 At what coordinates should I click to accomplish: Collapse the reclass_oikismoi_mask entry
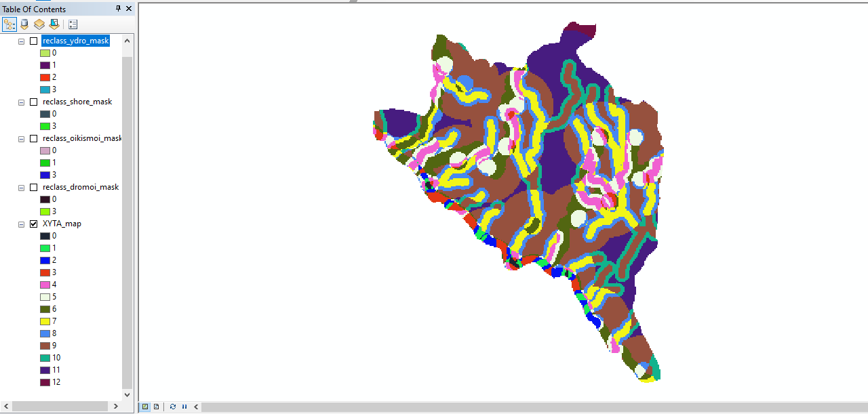[21, 138]
